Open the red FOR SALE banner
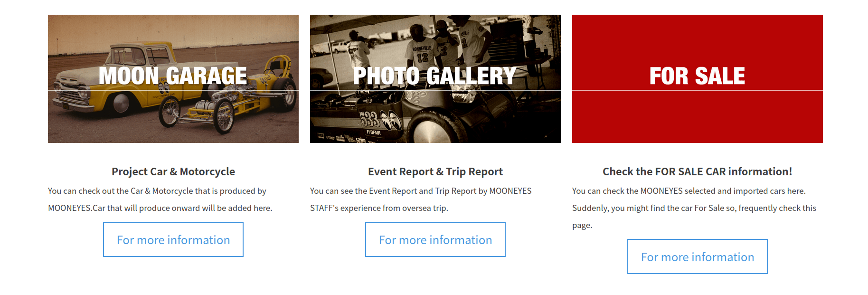The image size is (868, 295). click(x=697, y=79)
